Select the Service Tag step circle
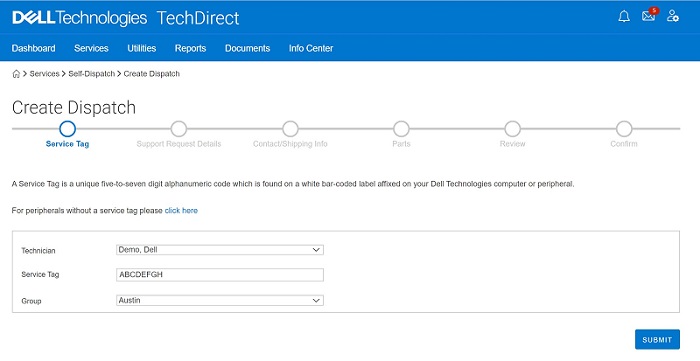Viewport: 700px width, 361px height. (x=67, y=129)
